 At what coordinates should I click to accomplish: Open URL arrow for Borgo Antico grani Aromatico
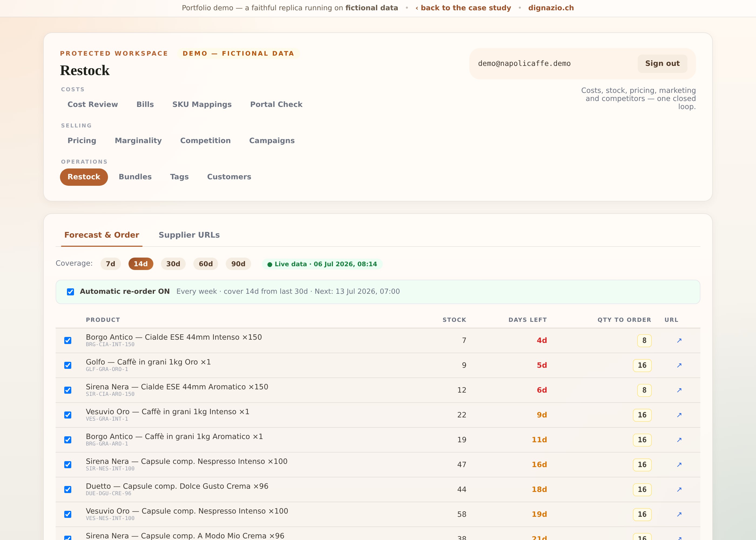pos(679,440)
